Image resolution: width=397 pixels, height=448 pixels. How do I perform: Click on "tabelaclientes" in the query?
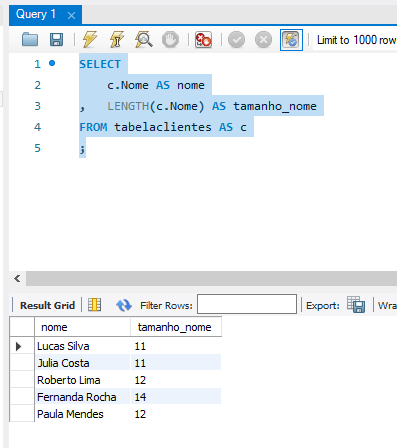coord(163,127)
